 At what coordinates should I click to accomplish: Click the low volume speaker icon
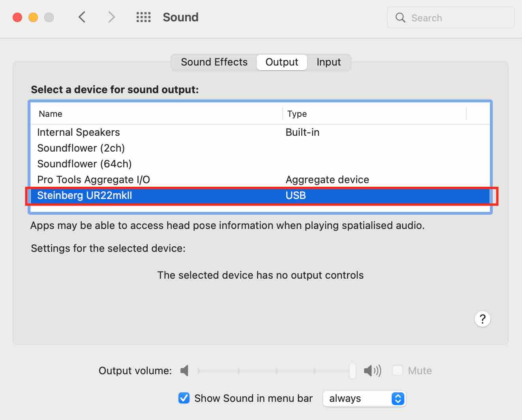(184, 371)
